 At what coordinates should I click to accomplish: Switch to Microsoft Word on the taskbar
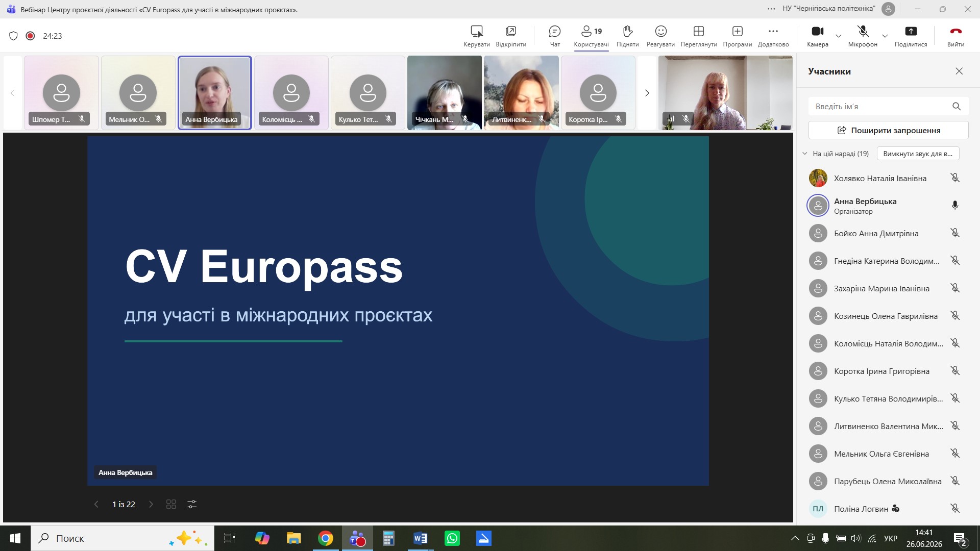pyautogui.click(x=421, y=538)
